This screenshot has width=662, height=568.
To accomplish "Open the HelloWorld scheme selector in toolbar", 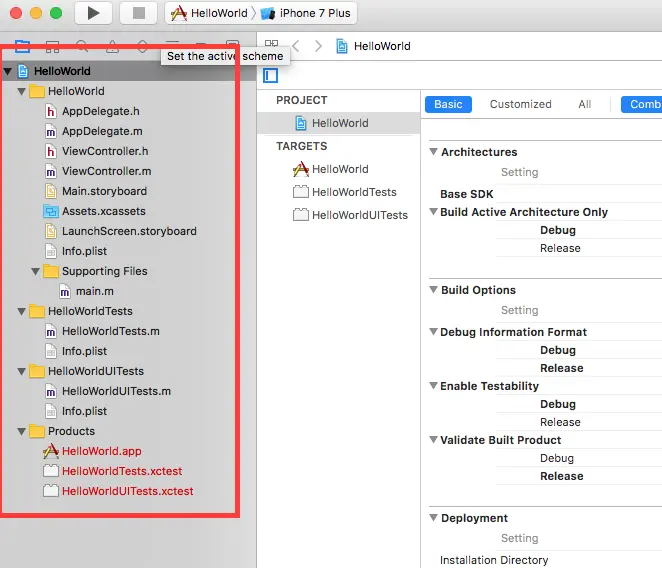I will tap(209, 13).
